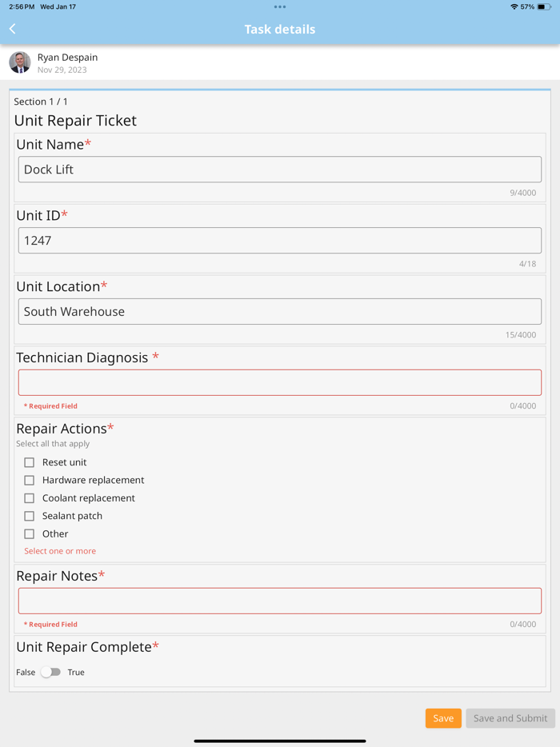560x747 pixels.
Task: Click the Section 1 / 1 header
Action: 40,102
